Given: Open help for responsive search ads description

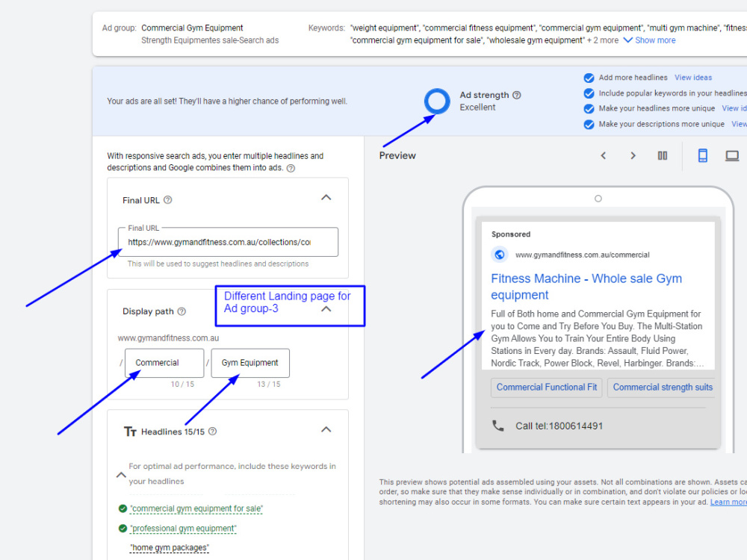Looking at the screenshot, I should 291,168.
